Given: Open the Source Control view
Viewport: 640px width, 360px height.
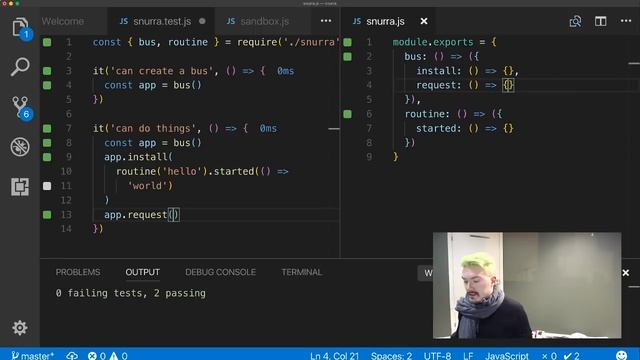Looking at the screenshot, I should point(20,107).
